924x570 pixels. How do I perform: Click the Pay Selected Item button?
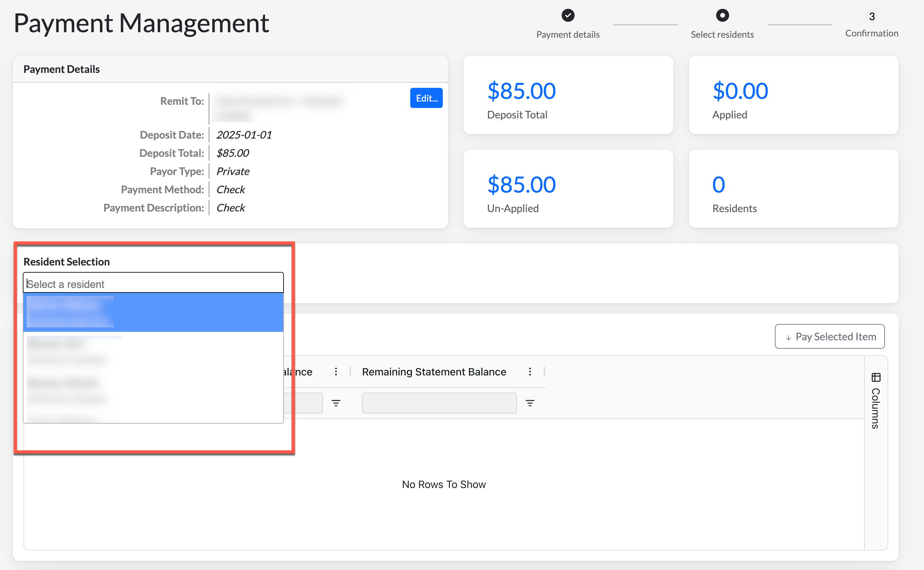point(829,336)
